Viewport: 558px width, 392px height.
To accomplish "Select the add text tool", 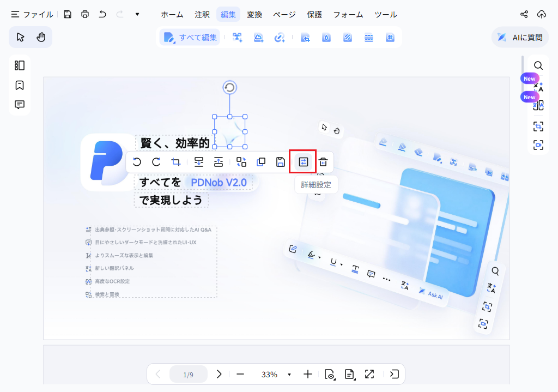I will coord(238,38).
